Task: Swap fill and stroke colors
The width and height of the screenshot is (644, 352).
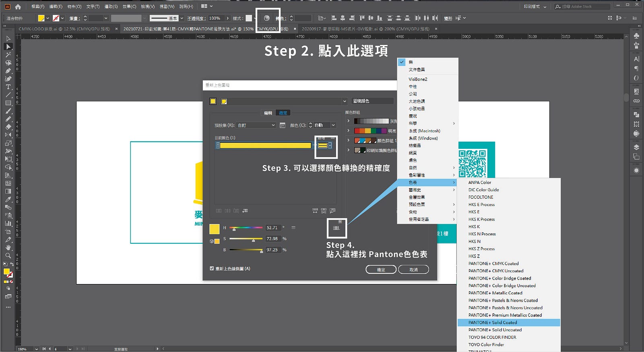Action: click(12, 264)
